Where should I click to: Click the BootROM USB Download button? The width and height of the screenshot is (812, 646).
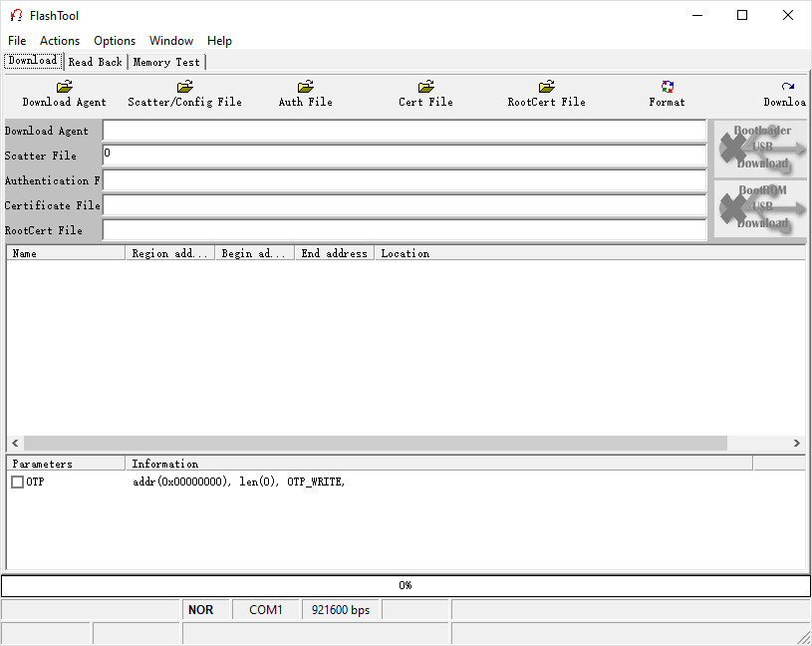[760, 208]
